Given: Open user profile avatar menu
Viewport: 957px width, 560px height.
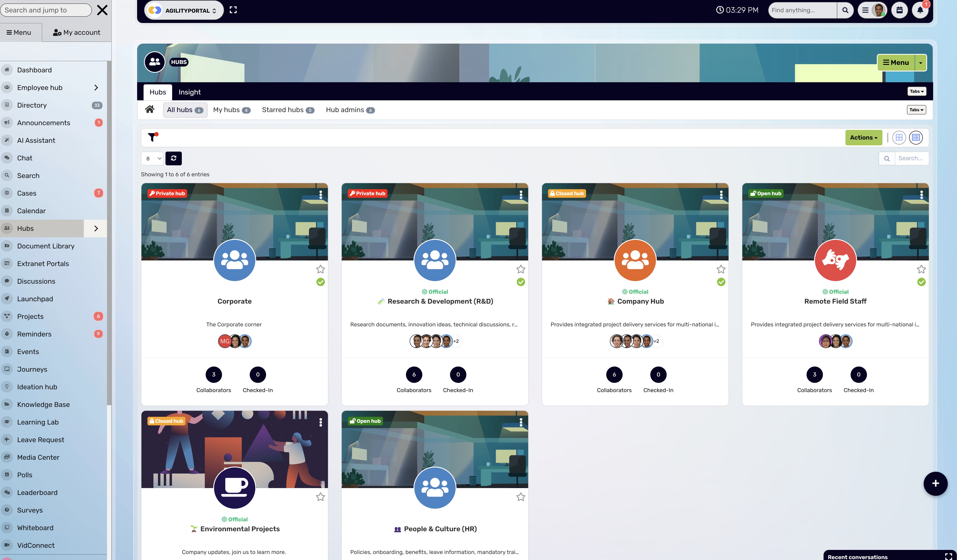Looking at the screenshot, I should [x=872, y=10].
